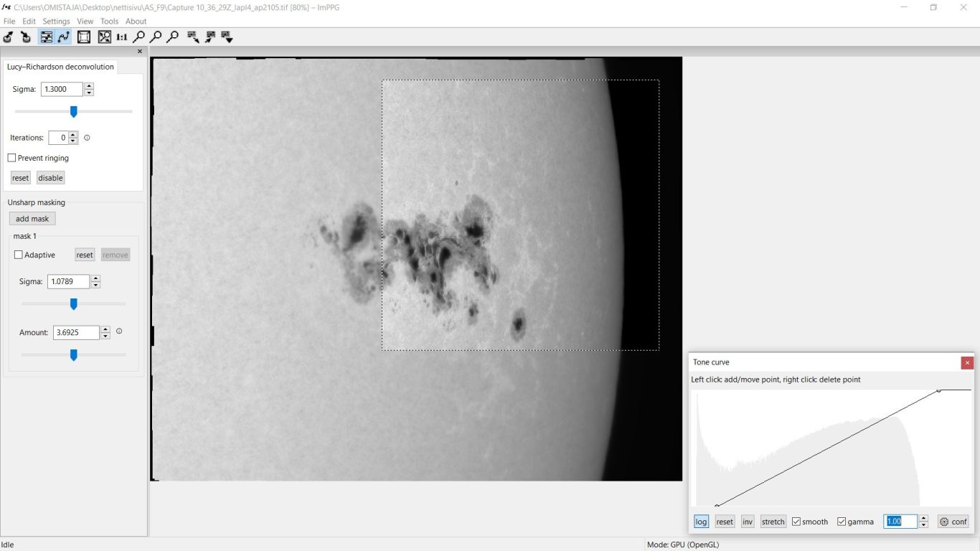
Task: Click the select processing area icon
Action: [x=84, y=37]
